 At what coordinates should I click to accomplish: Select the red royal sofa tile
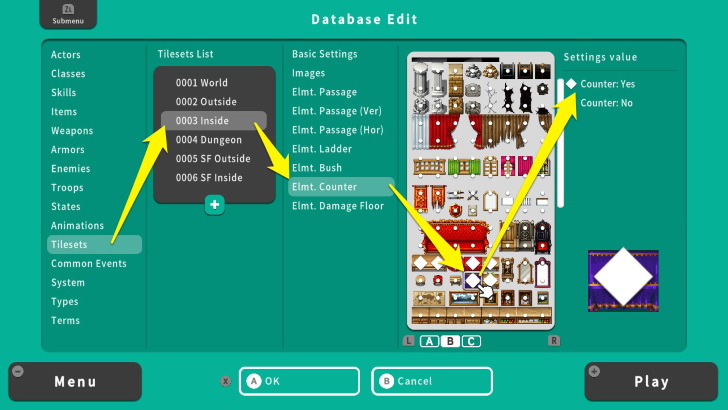coord(455,236)
